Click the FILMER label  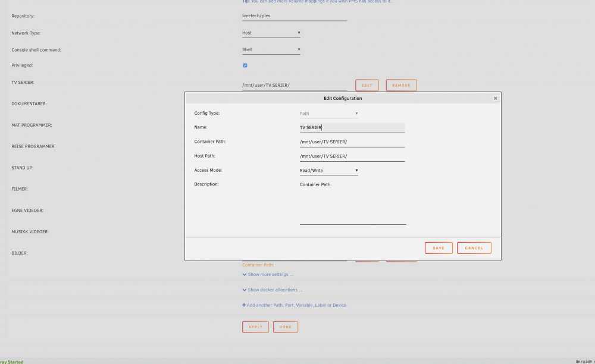20,189
